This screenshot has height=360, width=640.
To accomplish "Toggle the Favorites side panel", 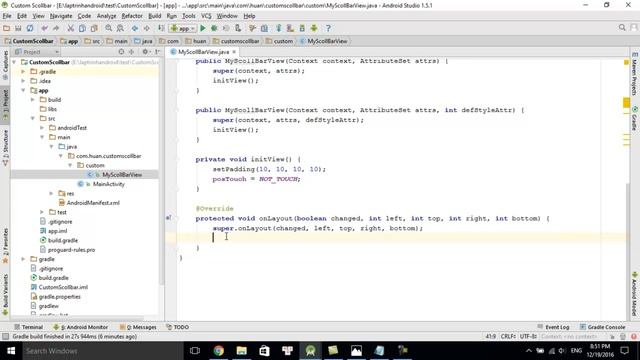I will tap(5, 246).
